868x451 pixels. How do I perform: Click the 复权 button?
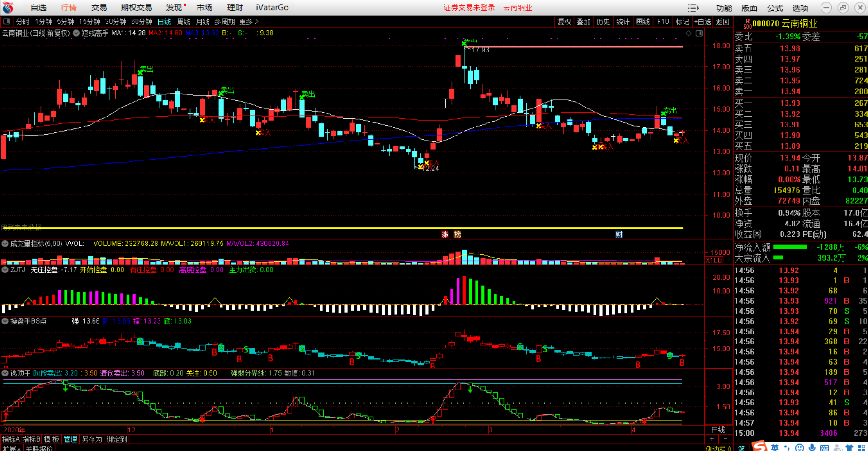click(x=564, y=22)
